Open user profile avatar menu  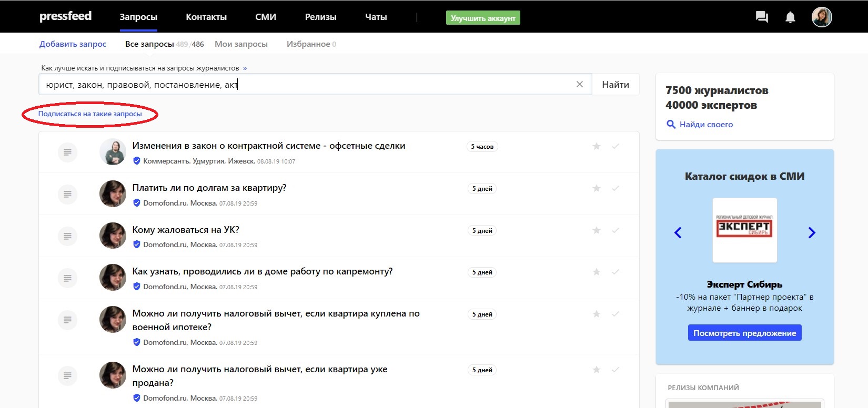point(821,17)
